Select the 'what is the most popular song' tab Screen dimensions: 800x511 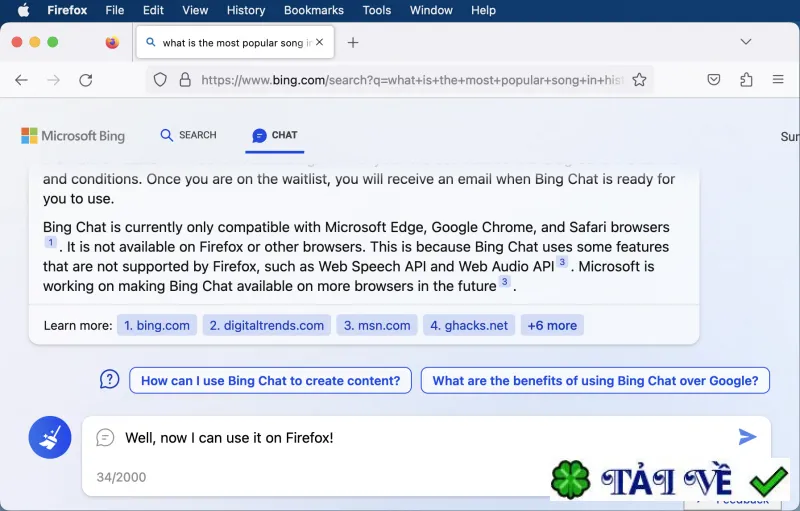(x=235, y=42)
